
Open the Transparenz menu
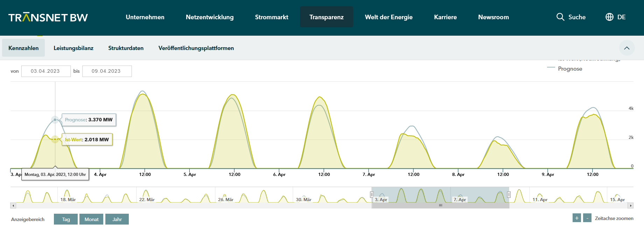[327, 17]
